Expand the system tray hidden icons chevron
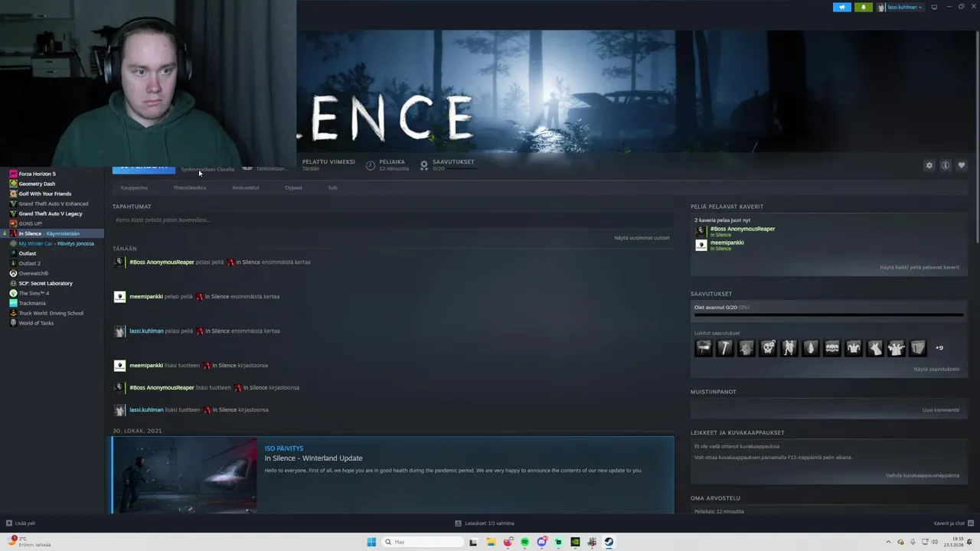The image size is (980, 551). (x=888, y=542)
